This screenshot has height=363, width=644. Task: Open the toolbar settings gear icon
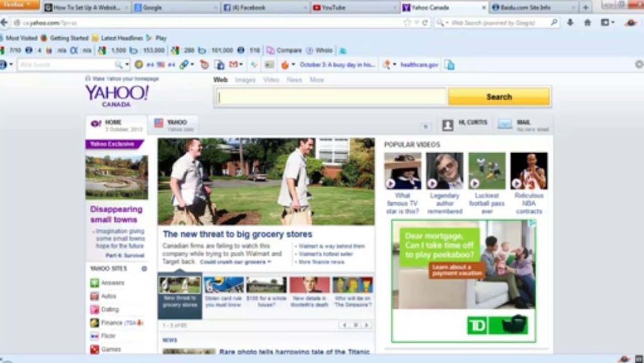[639, 65]
